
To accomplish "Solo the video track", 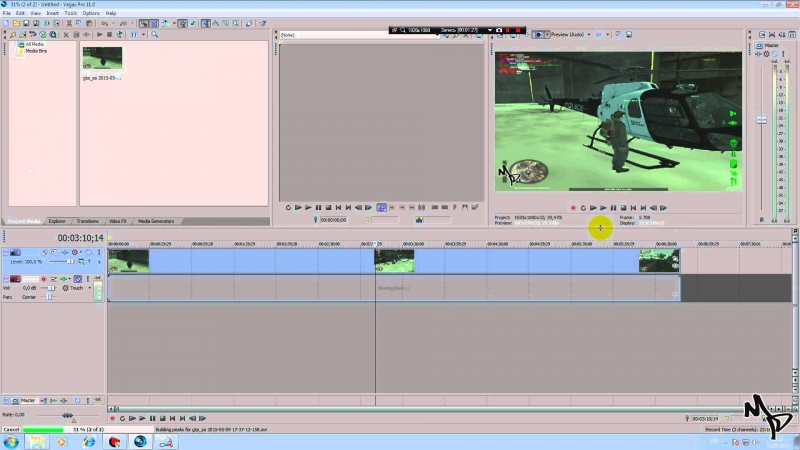I will coord(99,252).
